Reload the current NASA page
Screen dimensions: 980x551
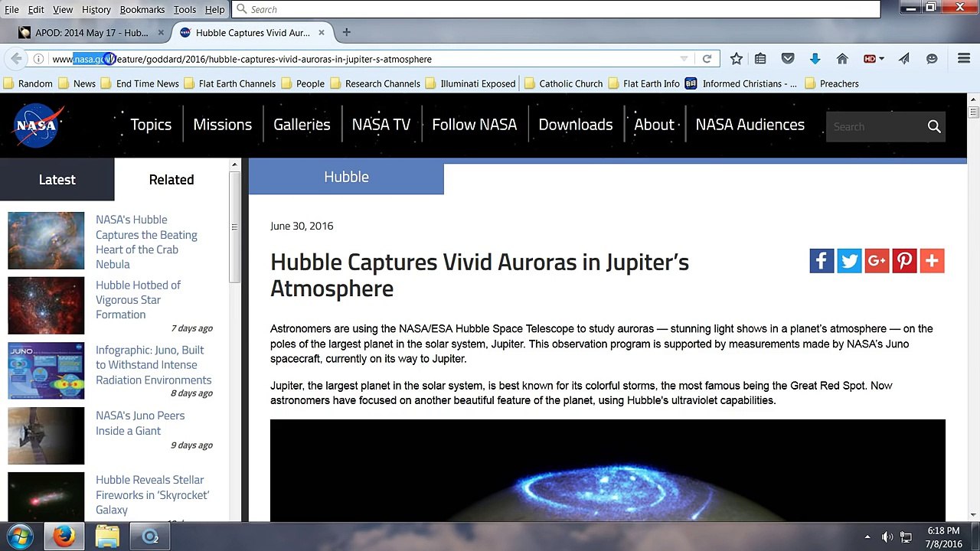[x=707, y=59]
